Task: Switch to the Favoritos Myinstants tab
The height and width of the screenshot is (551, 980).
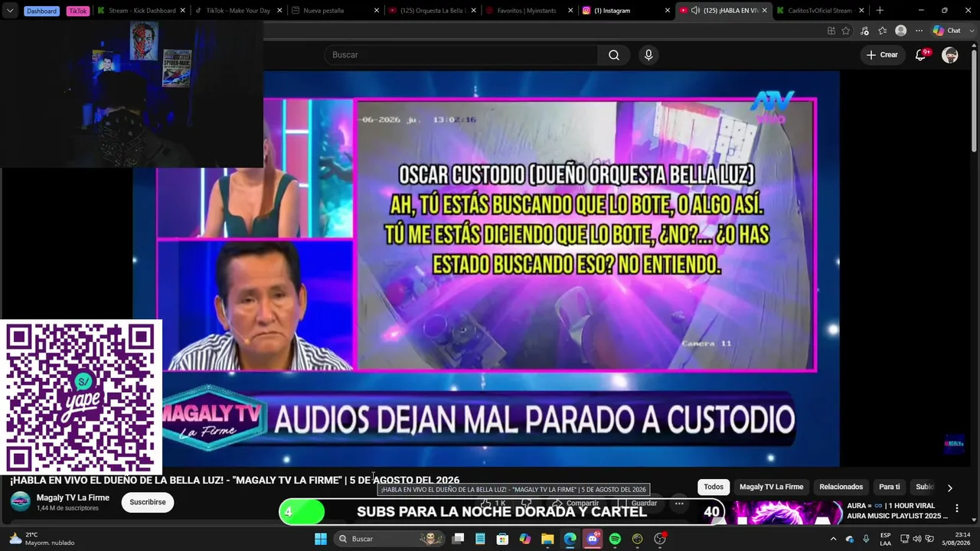Action: coord(527,11)
